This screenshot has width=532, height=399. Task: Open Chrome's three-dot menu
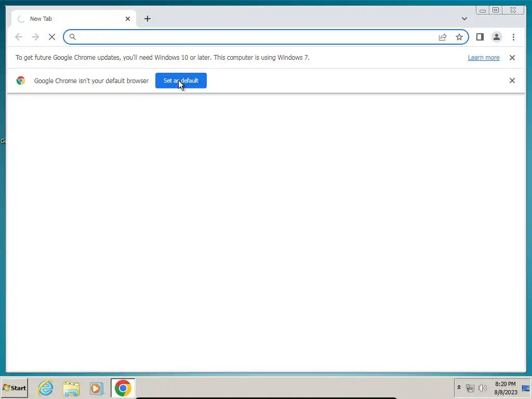[513, 37]
